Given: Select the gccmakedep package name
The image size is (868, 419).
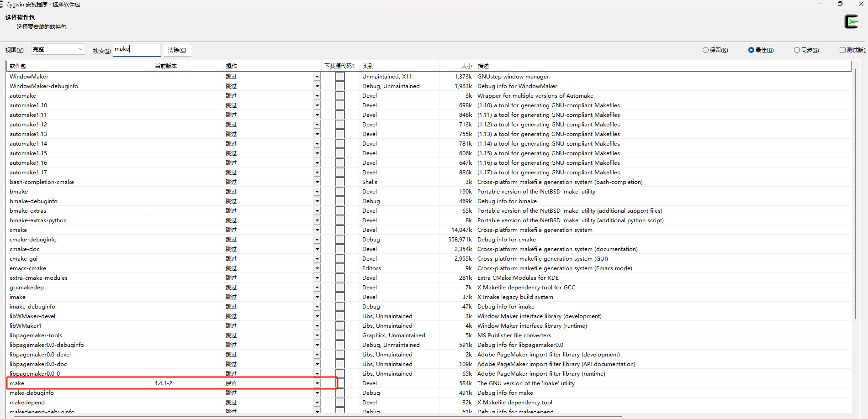Looking at the screenshot, I should click(x=26, y=287).
